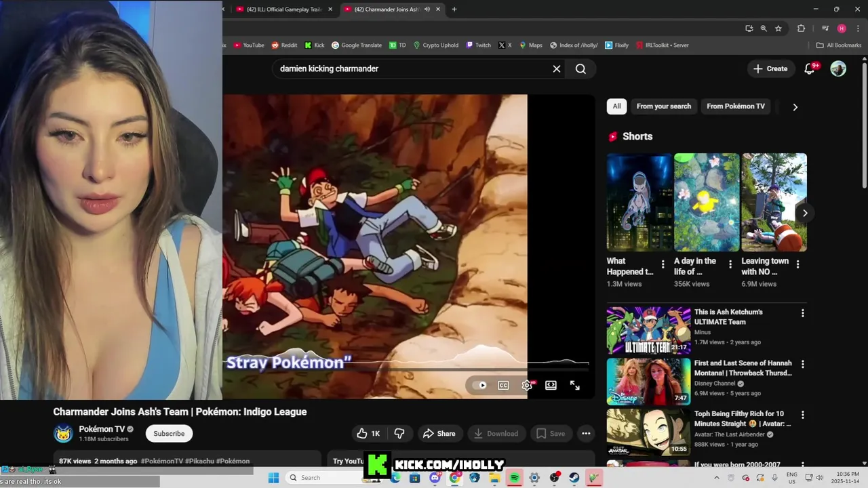Open options for Hannah Montana video
This screenshot has width=868, height=488.
click(x=803, y=364)
